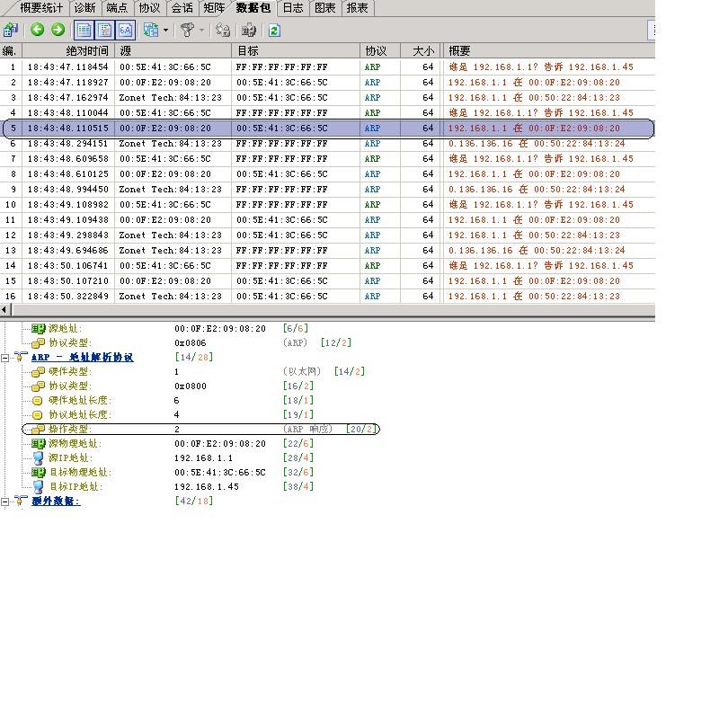Viewport: 728px width, 719px height.
Task: Select highlighted packet row 5 at 18:43:48.110515
Action: point(327,129)
